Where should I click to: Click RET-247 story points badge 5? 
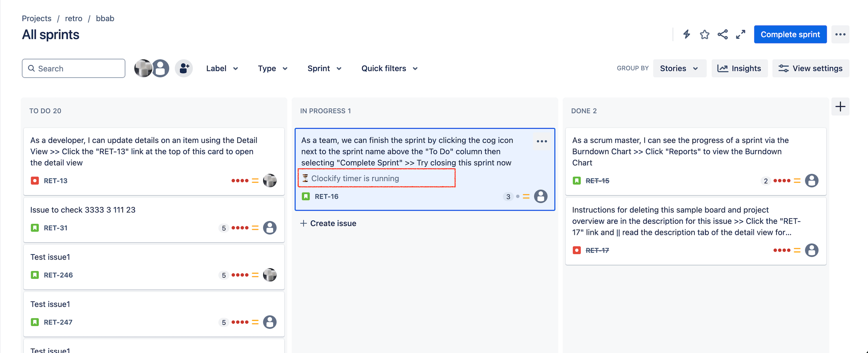pos(223,322)
